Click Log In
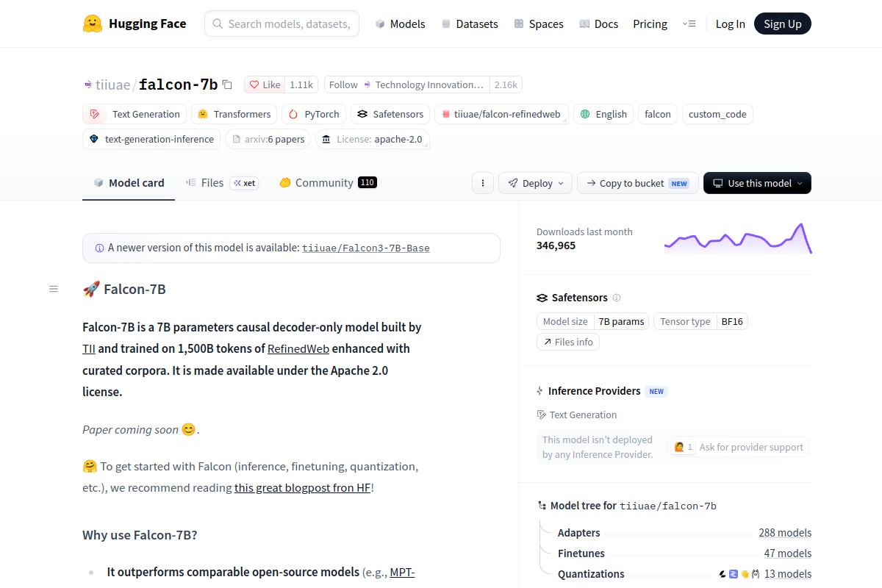This screenshot has height=588, width=882. coord(730,24)
